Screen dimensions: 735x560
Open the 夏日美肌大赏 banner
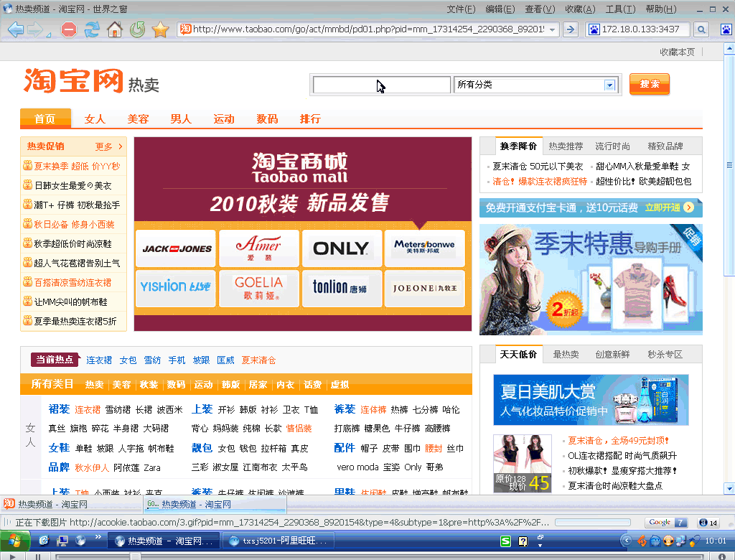(591, 400)
